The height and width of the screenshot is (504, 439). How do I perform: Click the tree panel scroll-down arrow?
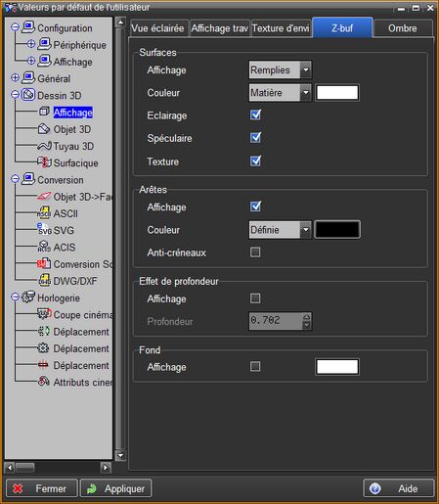[x=120, y=455]
